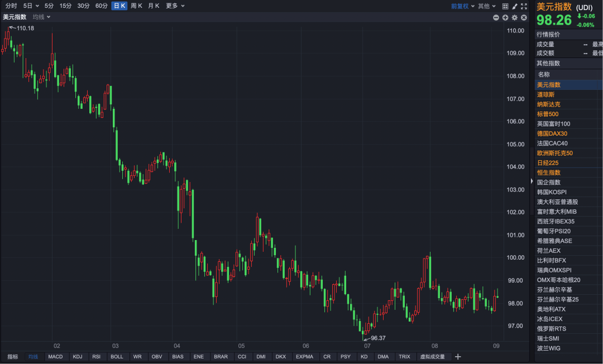
Task: Open chart settings gear icon
Action: (x=515, y=17)
